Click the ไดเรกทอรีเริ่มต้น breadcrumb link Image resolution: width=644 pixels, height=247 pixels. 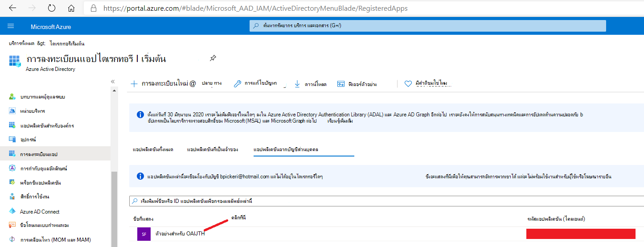click(x=67, y=43)
